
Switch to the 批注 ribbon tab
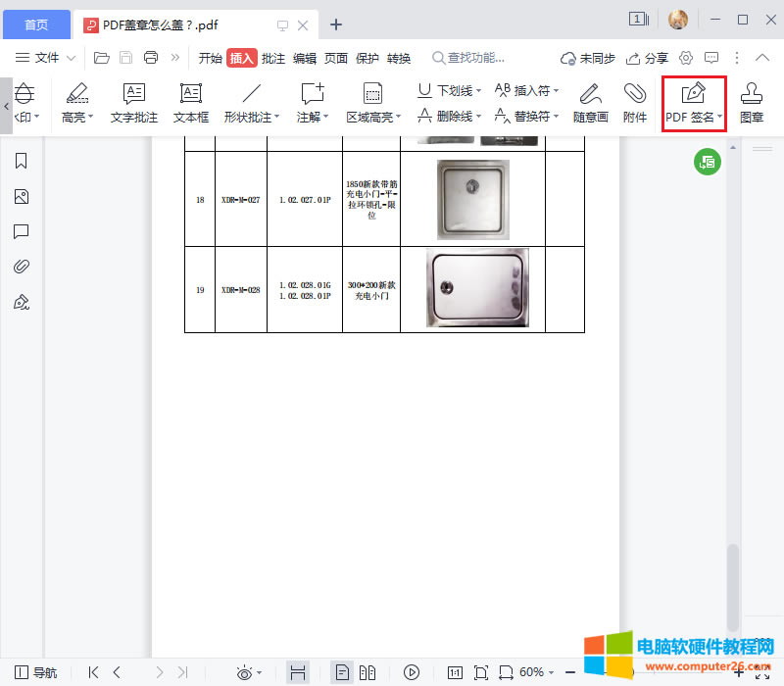[273, 58]
